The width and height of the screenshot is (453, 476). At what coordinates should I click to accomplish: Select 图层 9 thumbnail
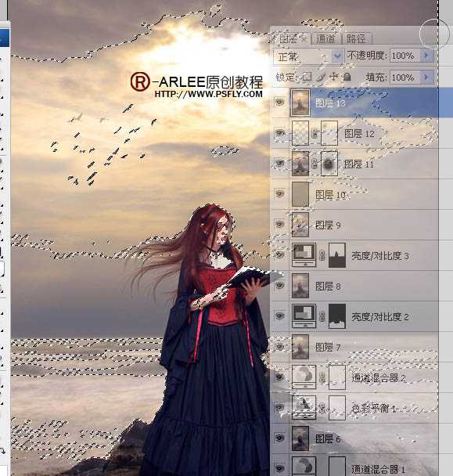[x=300, y=225]
